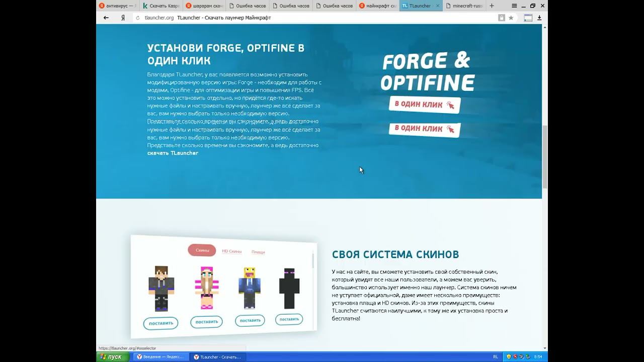
Task: Switch to the майнкрафт search tab
Action: pyautogui.click(x=377, y=6)
